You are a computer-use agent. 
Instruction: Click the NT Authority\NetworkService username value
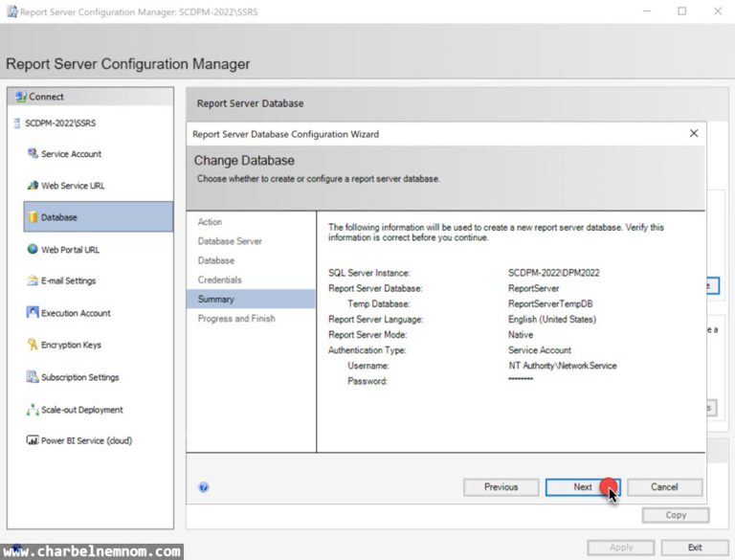(563, 366)
